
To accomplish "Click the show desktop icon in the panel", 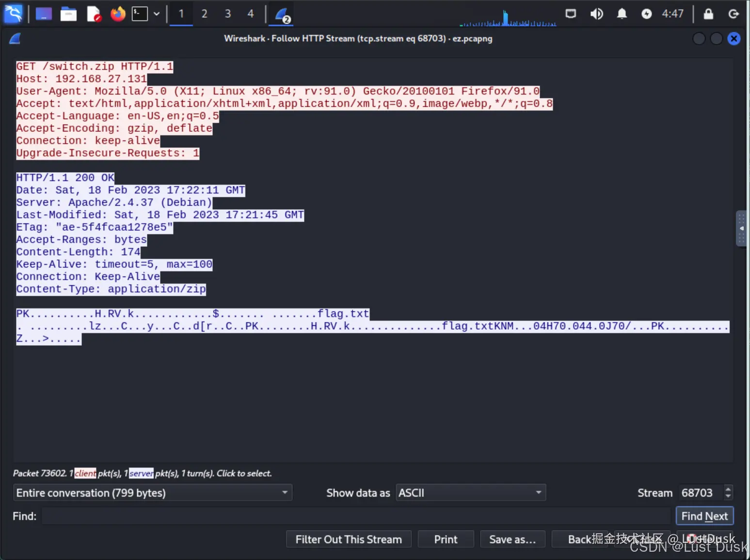I will tap(44, 14).
